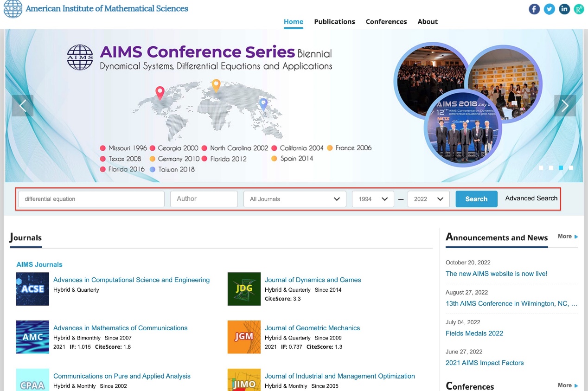Select the first carousel indicator dot

click(541, 168)
